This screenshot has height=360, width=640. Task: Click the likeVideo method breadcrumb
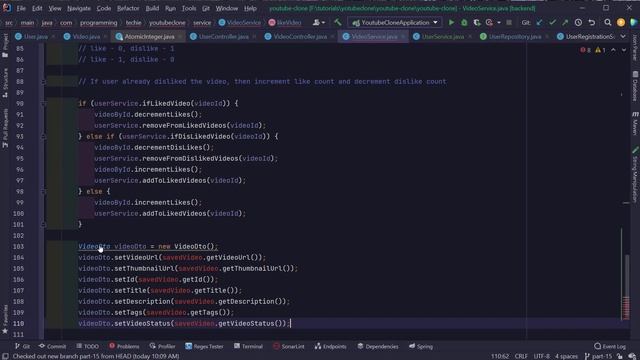[x=285, y=22]
